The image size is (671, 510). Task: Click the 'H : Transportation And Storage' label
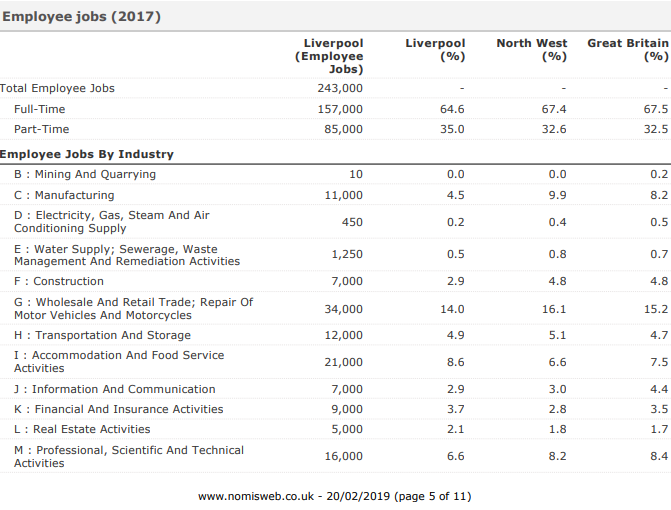pyautogui.click(x=102, y=335)
